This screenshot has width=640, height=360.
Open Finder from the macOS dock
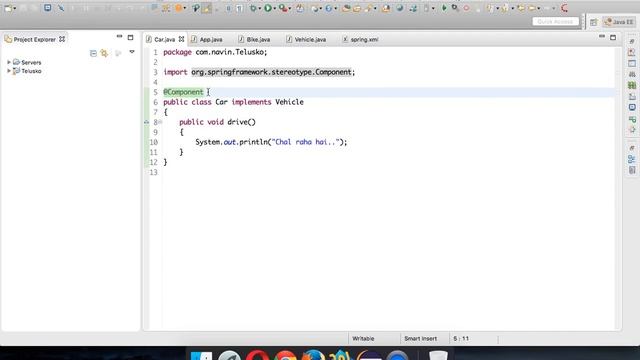(201, 356)
